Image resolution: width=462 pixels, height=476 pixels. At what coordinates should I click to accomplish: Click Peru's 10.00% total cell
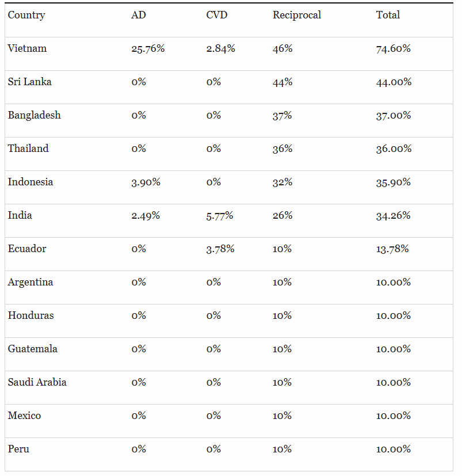[393, 449]
